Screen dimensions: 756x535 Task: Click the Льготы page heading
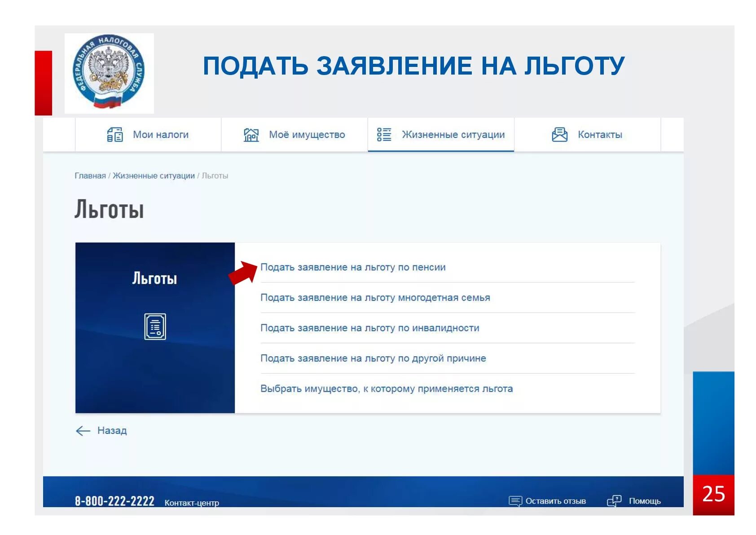[109, 210]
